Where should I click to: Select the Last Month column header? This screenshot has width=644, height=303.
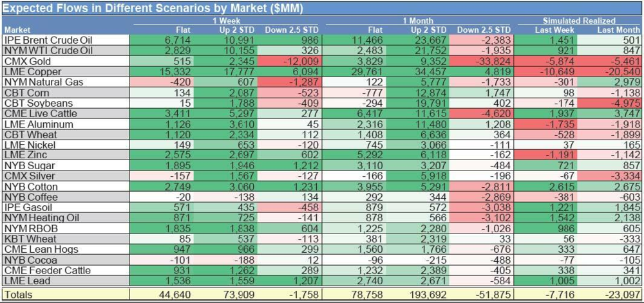618,30
